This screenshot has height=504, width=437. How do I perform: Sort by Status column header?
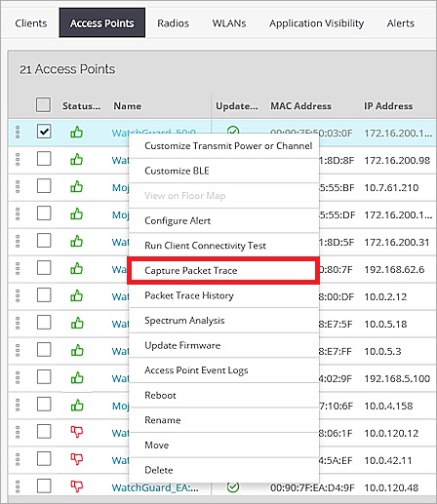[82, 106]
